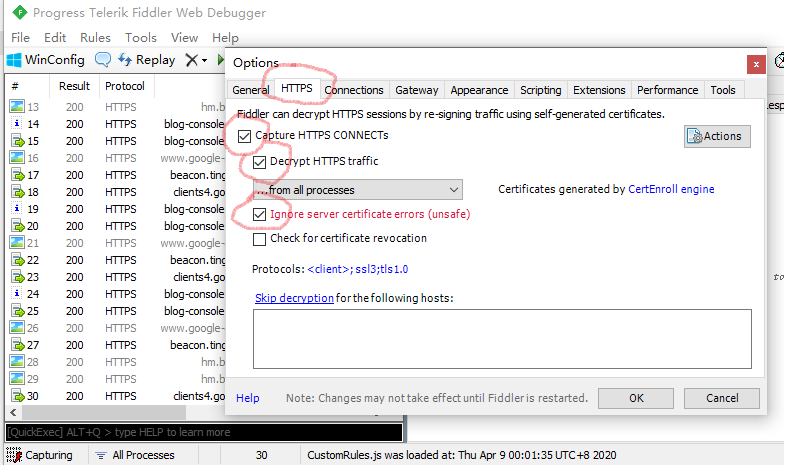
Task: Click the green Go play icon
Action: click(x=221, y=60)
